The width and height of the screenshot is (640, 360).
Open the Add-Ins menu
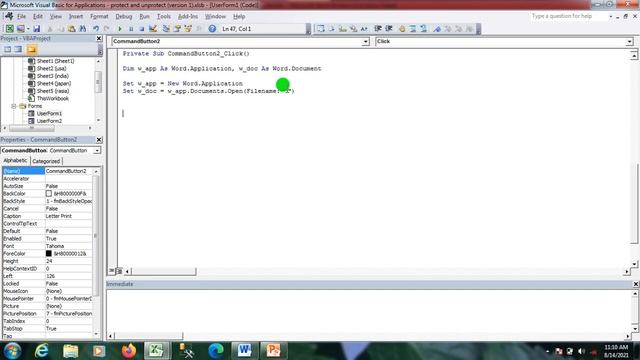[188, 16]
